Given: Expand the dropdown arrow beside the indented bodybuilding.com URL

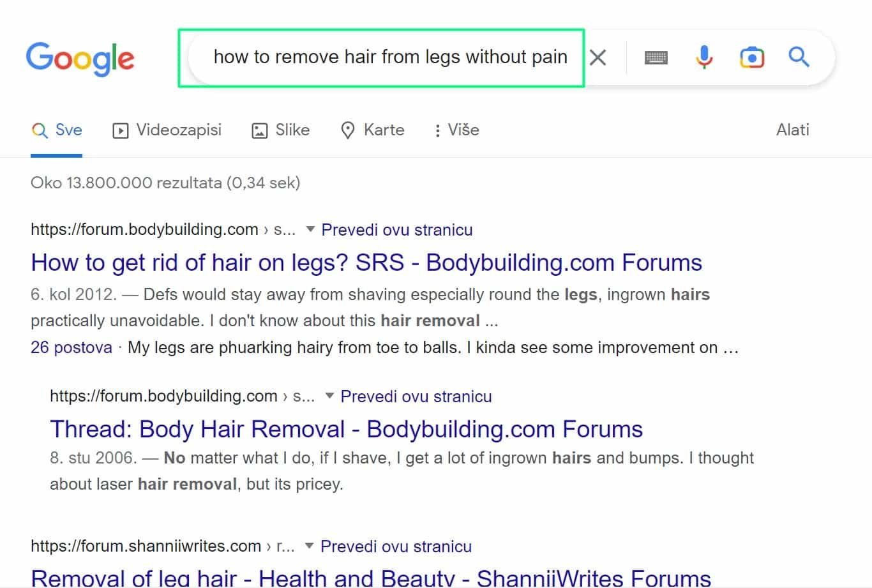Looking at the screenshot, I should click(329, 396).
